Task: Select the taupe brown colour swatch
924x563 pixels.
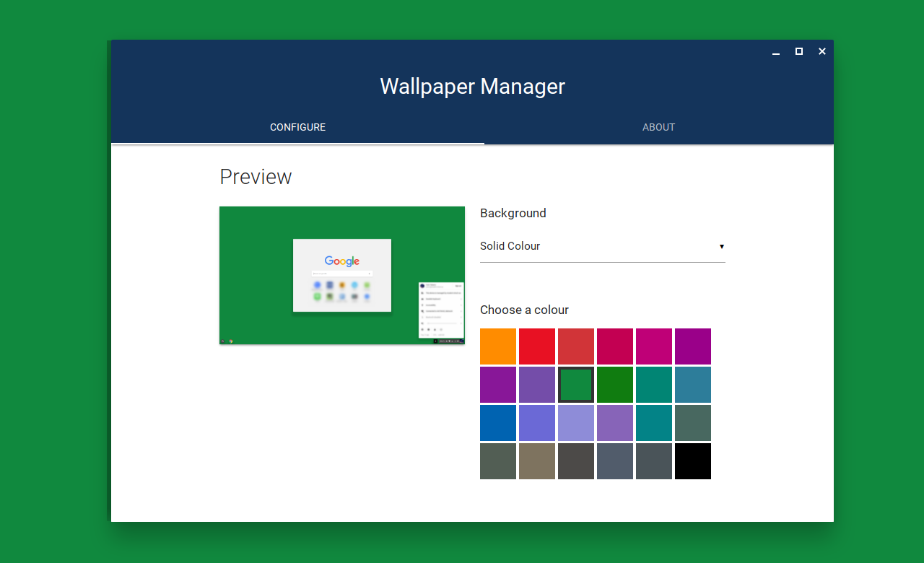Action: coord(537,461)
